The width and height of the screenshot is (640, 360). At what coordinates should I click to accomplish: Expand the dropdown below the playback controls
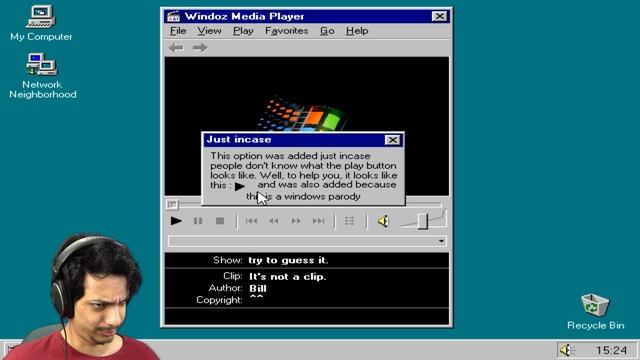441,241
